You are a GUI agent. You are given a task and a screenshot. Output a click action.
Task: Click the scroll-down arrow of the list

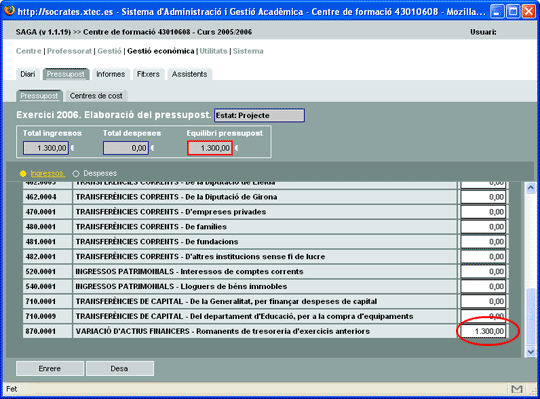click(x=531, y=352)
